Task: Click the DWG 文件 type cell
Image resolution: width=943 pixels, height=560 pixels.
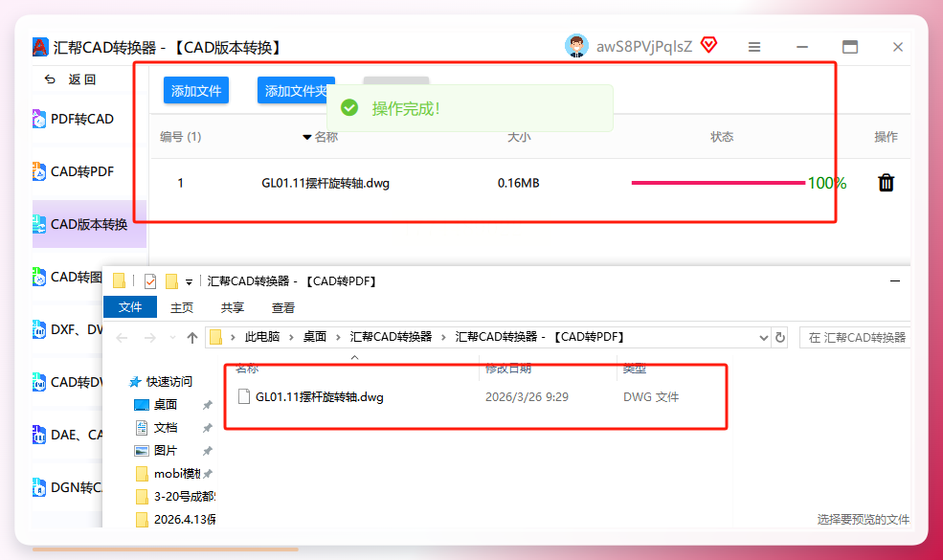Action: pyautogui.click(x=651, y=397)
